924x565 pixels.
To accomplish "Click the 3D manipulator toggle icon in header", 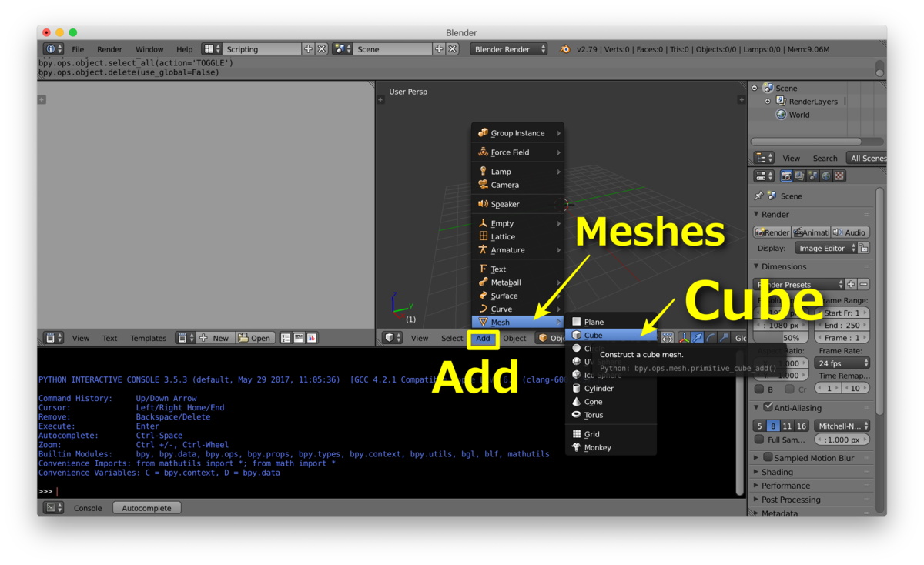I will (x=684, y=338).
